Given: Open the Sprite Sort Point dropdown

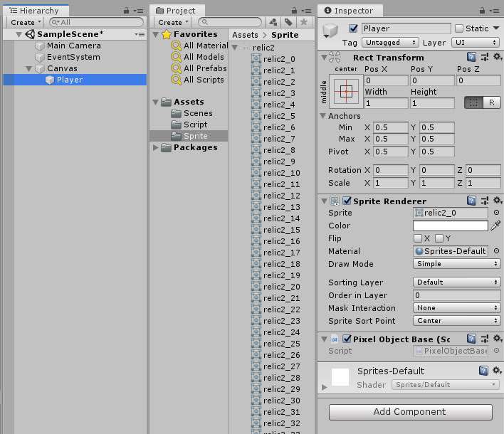Looking at the screenshot, I should pyautogui.click(x=457, y=321).
